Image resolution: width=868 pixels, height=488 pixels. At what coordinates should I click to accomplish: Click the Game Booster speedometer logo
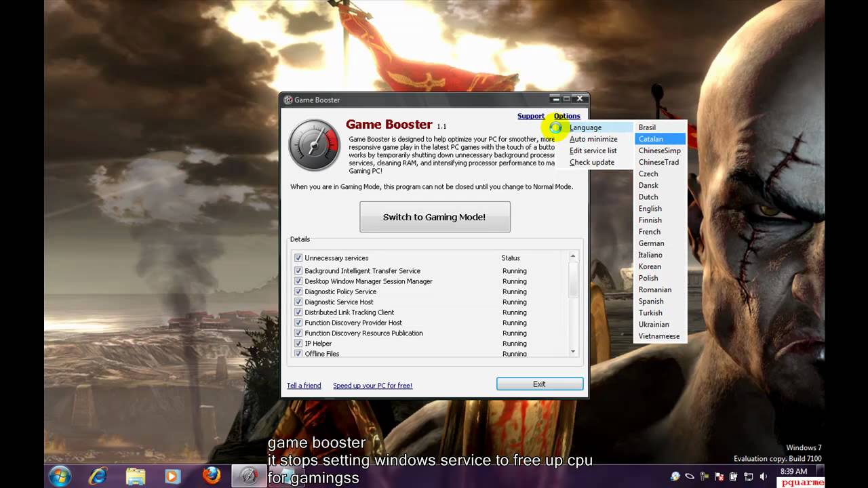point(314,145)
